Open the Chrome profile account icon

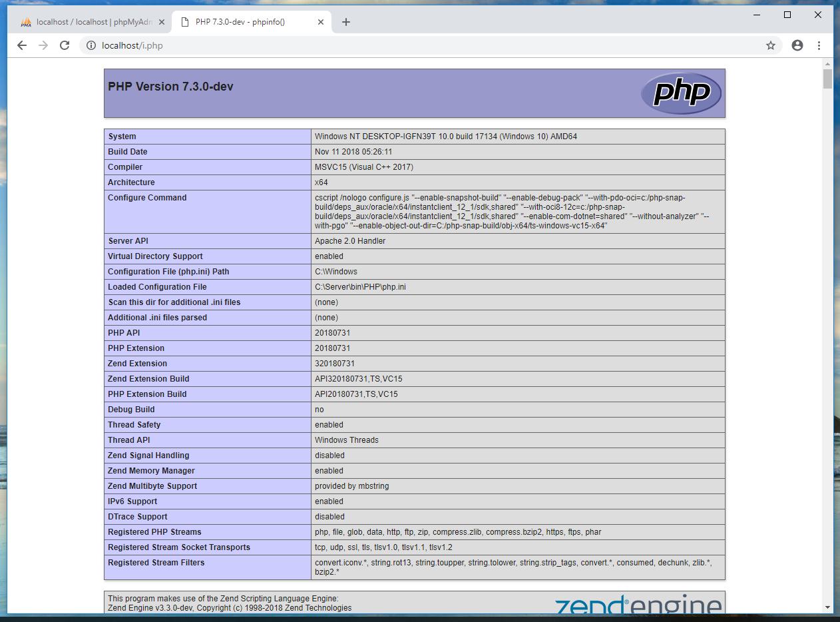click(797, 45)
